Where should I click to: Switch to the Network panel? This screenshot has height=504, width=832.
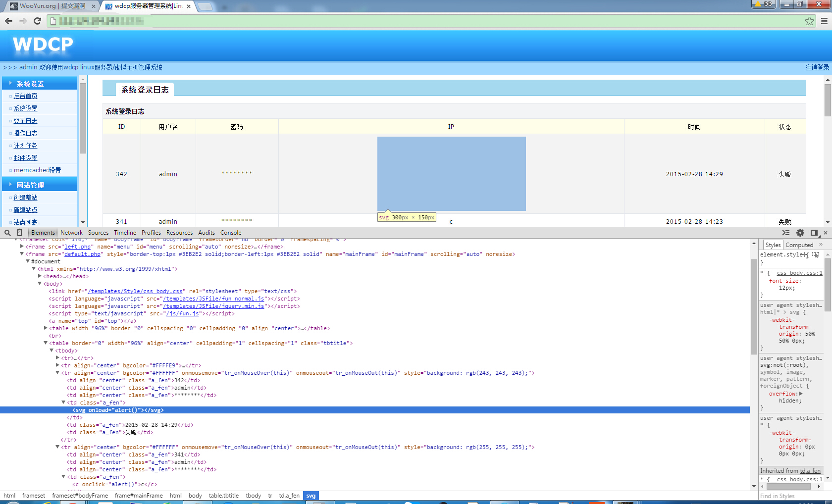[x=71, y=233]
